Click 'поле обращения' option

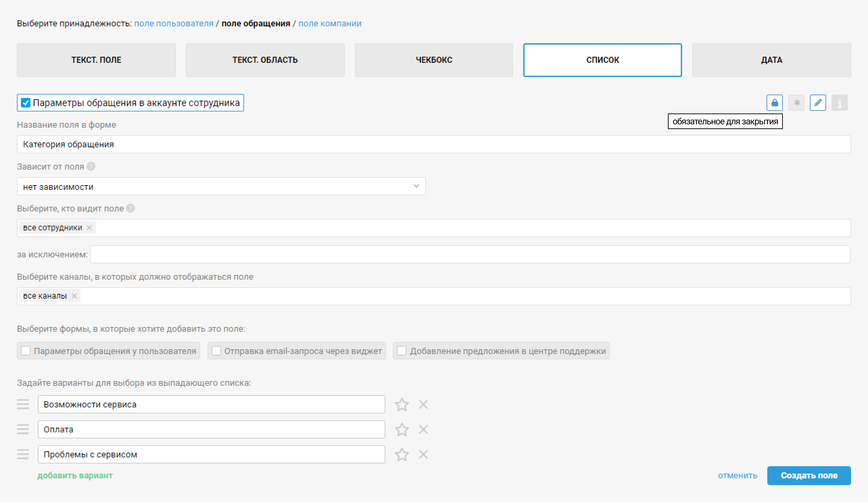[256, 23]
